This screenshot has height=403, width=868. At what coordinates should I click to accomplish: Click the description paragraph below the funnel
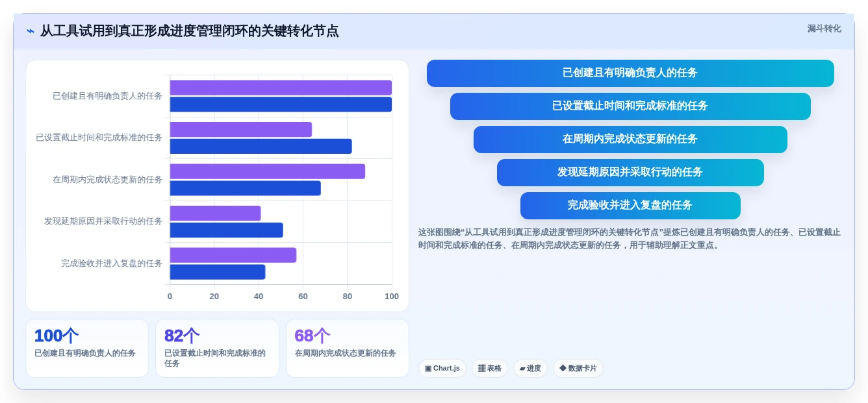pos(629,239)
